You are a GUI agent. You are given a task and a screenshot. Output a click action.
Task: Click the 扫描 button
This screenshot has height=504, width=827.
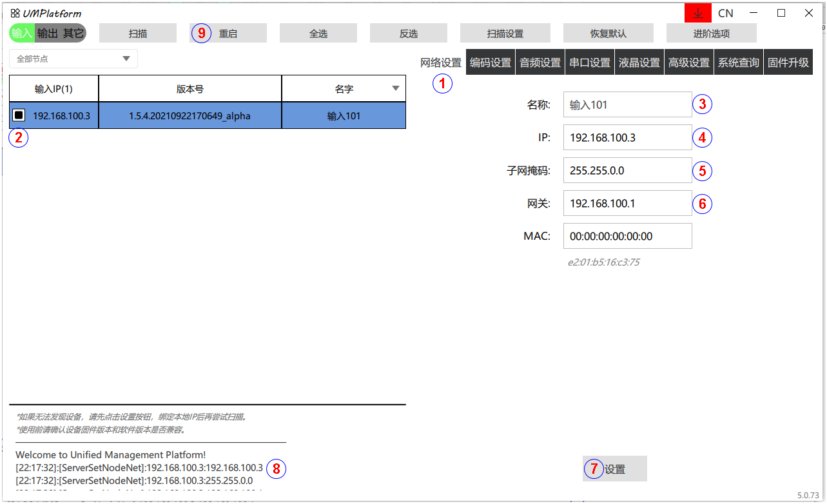tap(137, 34)
